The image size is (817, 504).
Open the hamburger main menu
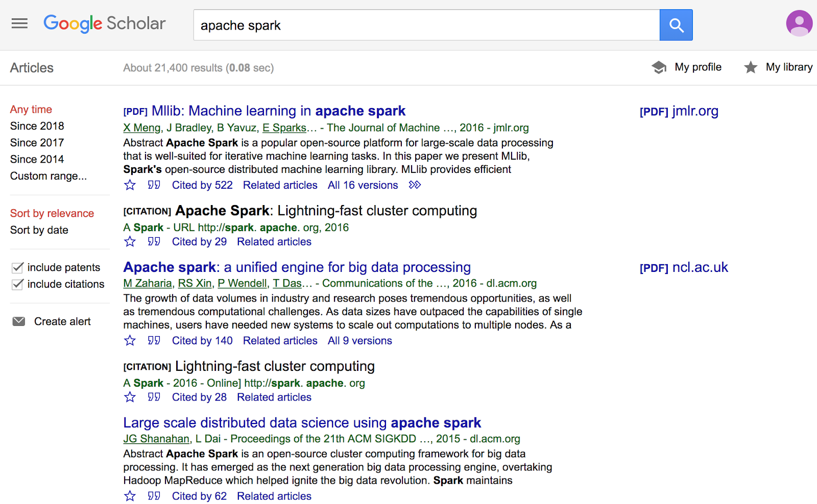(x=19, y=23)
